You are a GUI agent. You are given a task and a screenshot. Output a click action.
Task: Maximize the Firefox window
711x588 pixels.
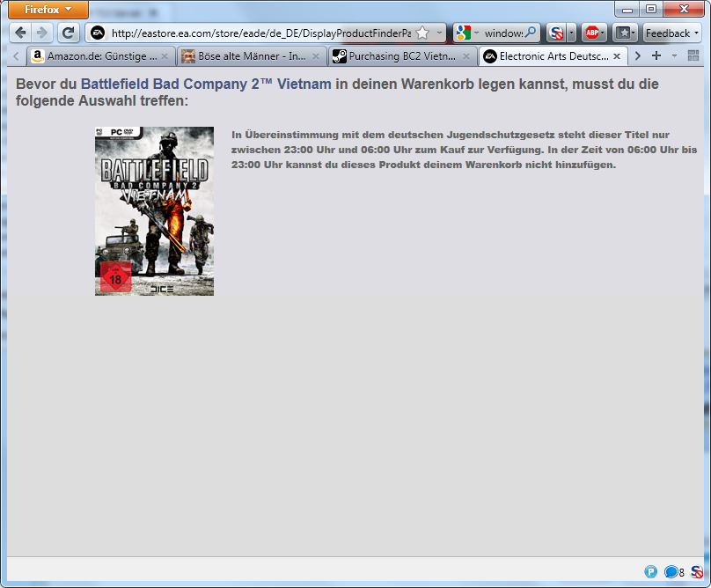pos(651,9)
